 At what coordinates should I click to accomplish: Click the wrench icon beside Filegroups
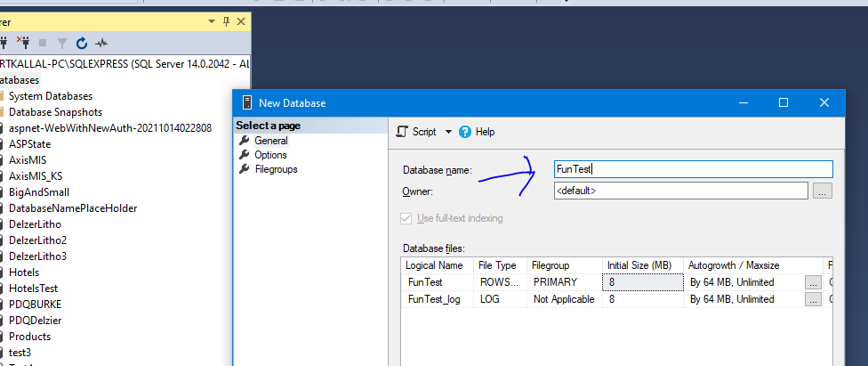[244, 169]
